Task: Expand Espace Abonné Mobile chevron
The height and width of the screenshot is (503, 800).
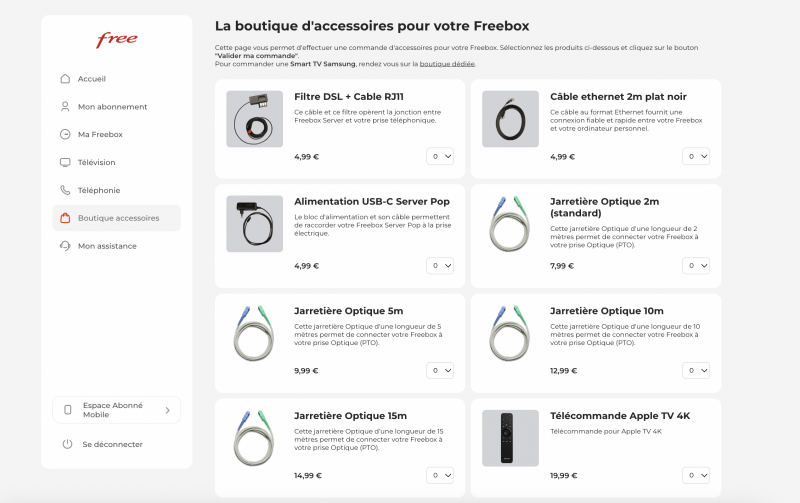Action: pos(167,410)
